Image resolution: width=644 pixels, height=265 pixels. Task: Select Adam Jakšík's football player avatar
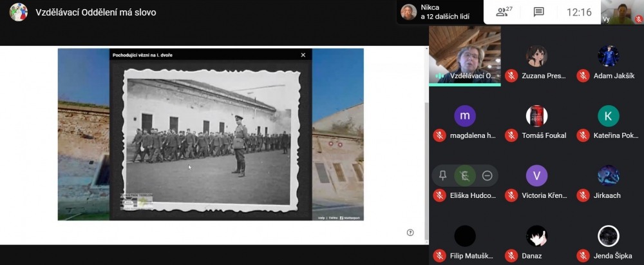point(609,56)
